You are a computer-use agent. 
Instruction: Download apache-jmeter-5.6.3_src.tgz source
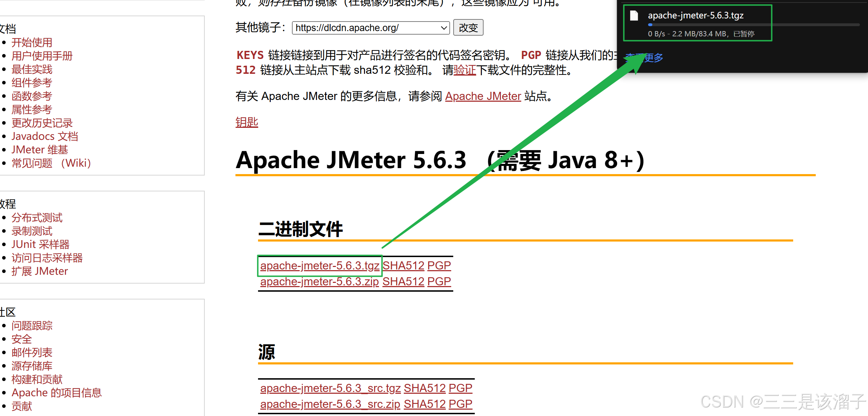point(330,388)
